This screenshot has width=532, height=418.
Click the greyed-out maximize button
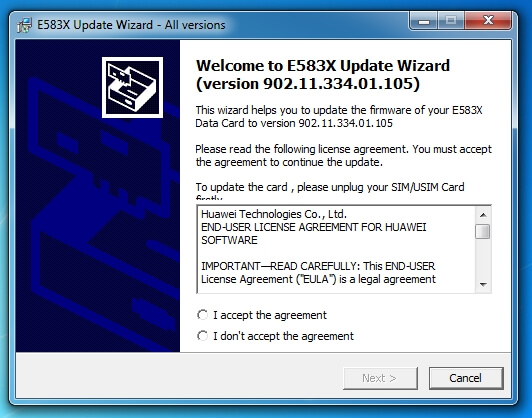point(451,21)
